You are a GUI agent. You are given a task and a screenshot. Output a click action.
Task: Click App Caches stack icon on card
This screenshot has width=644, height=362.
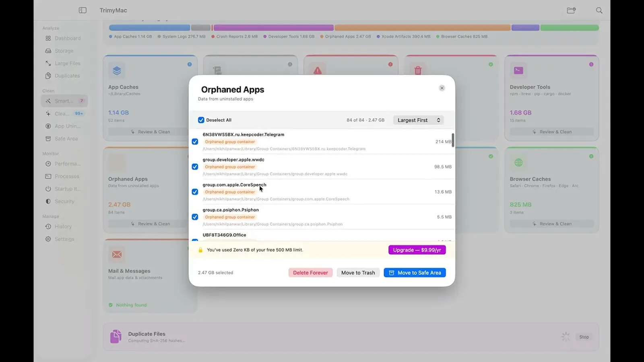click(117, 70)
